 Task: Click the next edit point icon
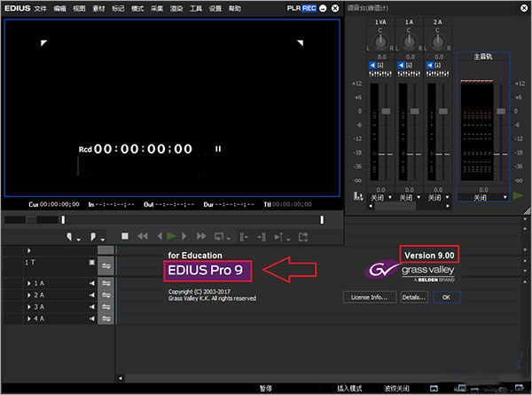pos(262,237)
